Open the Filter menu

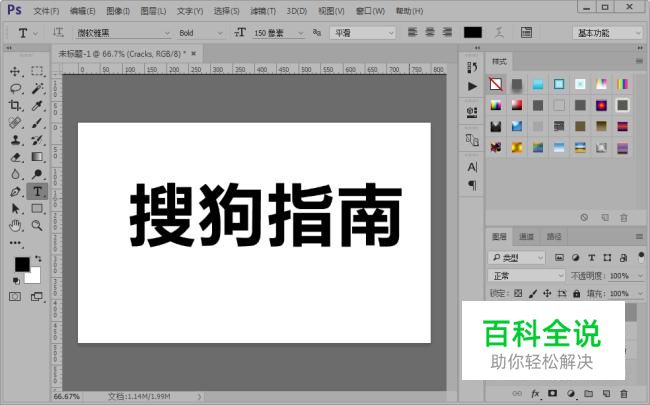(263, 11)
